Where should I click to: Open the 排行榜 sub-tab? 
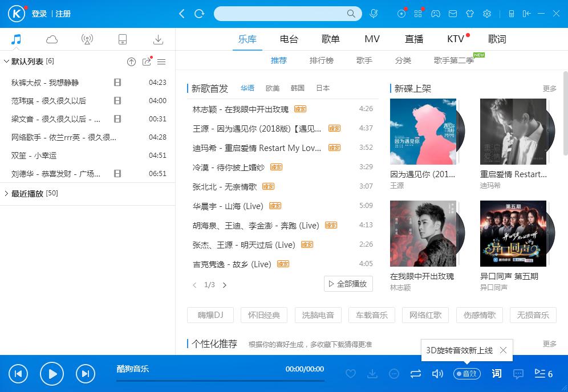pos(321,60)
